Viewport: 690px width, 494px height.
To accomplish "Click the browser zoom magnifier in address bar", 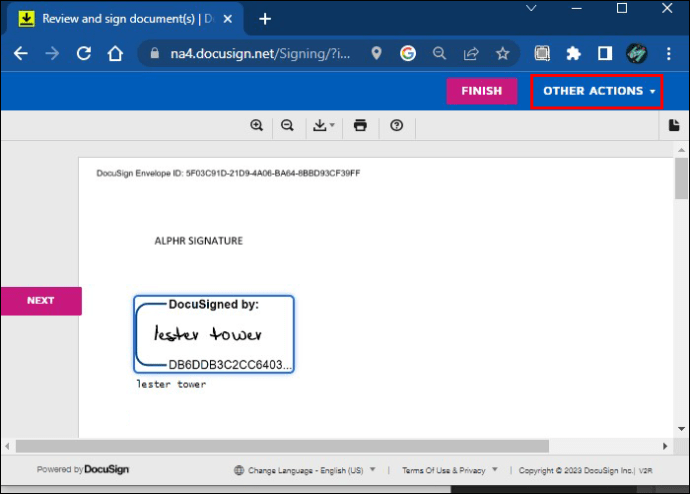I will (x=439, y=54).
